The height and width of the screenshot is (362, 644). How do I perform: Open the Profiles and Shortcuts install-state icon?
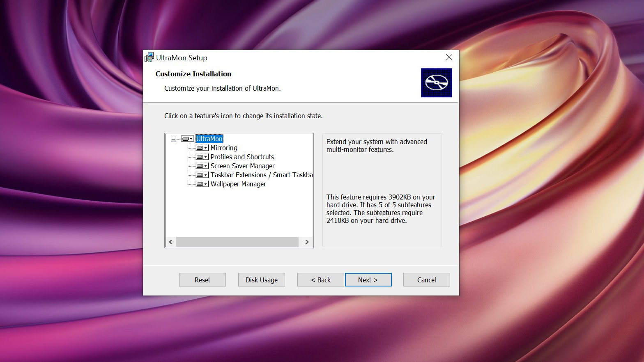202,157
